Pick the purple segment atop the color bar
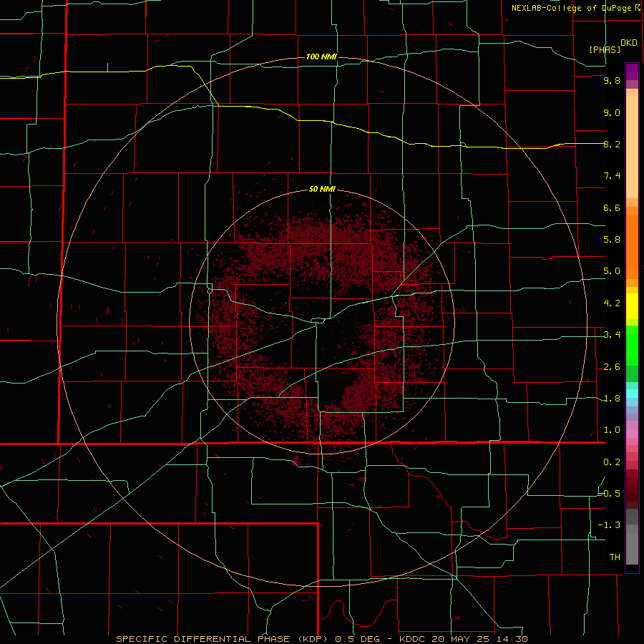644x644 pixels. (632, 72)
